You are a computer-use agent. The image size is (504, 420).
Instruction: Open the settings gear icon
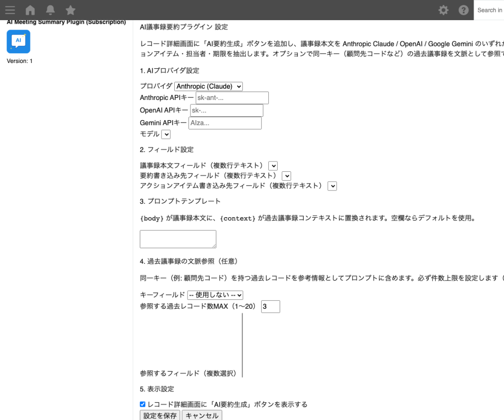[x=443, y=10]
